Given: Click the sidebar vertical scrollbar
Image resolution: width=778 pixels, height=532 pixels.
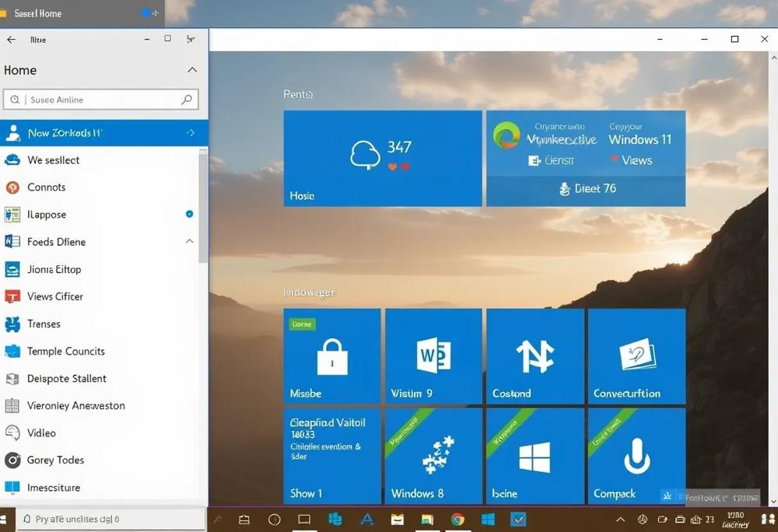Looking at the screenshot, I should pos(203,207).
